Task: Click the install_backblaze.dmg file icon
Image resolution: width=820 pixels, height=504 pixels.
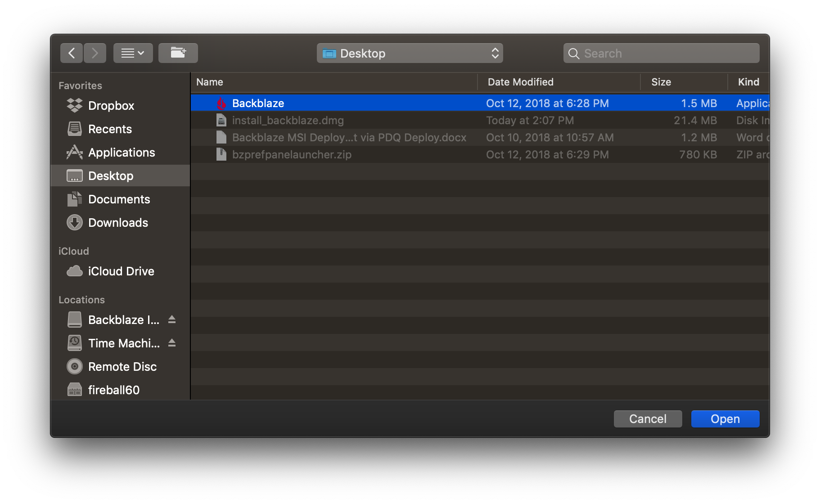Action: 221,120
